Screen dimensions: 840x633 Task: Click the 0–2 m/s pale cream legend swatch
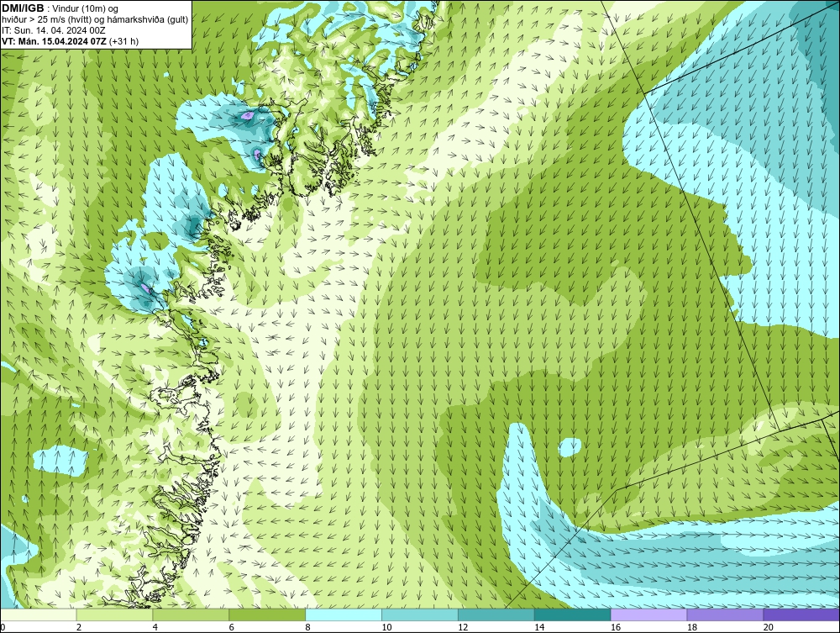(39, 615)
